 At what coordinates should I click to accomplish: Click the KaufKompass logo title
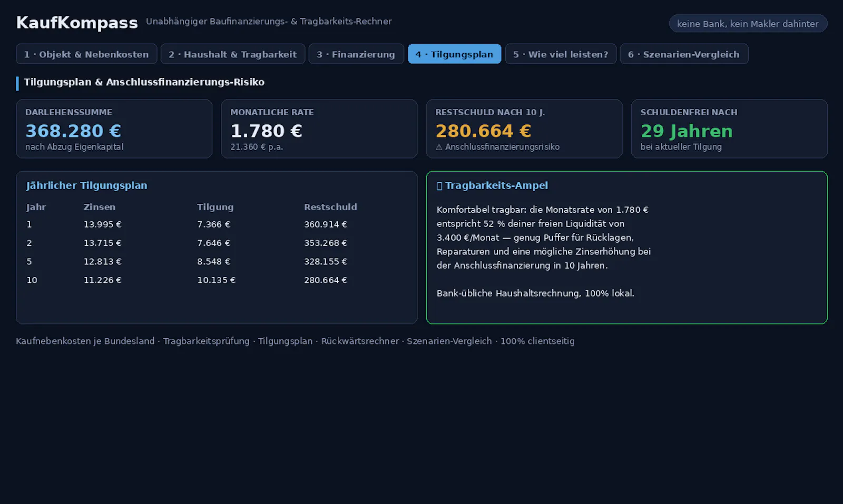pos(77,23)
